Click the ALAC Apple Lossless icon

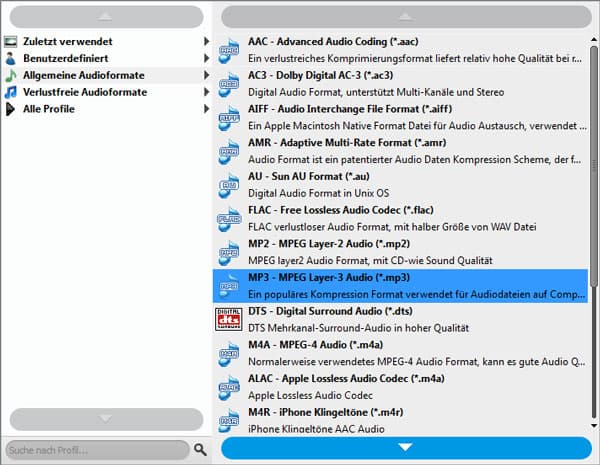click(x=228, y=387)
